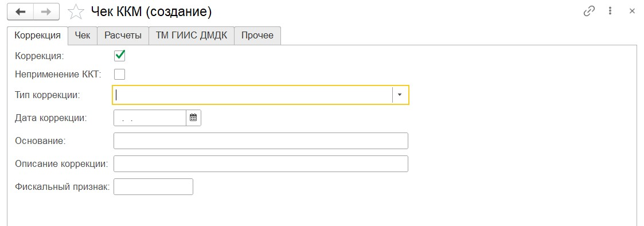The height and width of the screenshot is (226, 644).
Task: Click into the Тип коррекции field
Action: [x=252, y=95]
